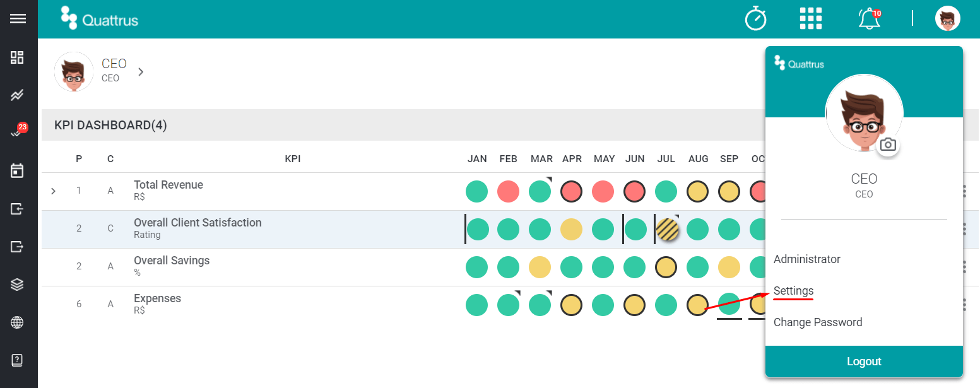Select Settings in profile menu
This screenshot has height=388, width=980.
point(794,291)
